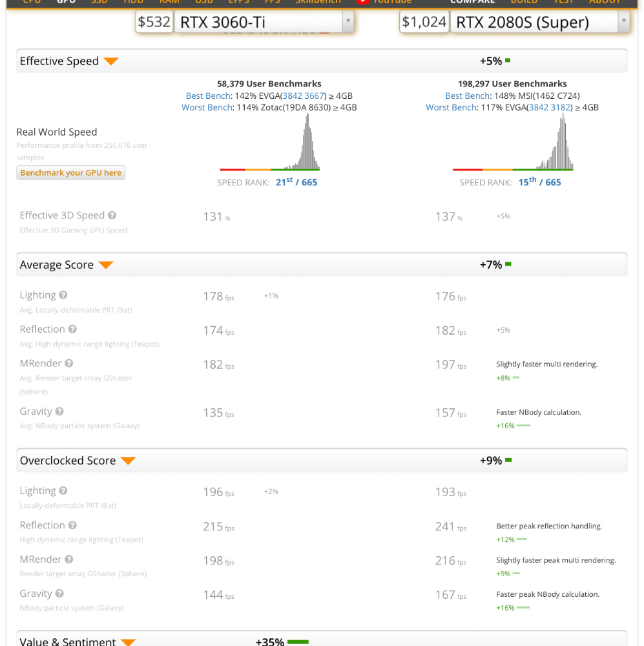Click the Gravity help icon in Overclocked Score
The image size is (644, 646).
59,594
